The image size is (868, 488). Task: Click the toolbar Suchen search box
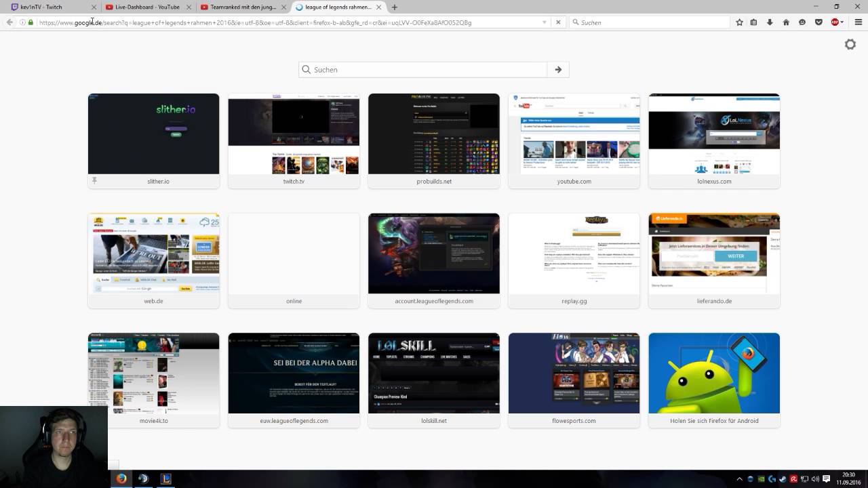(650, 22)
